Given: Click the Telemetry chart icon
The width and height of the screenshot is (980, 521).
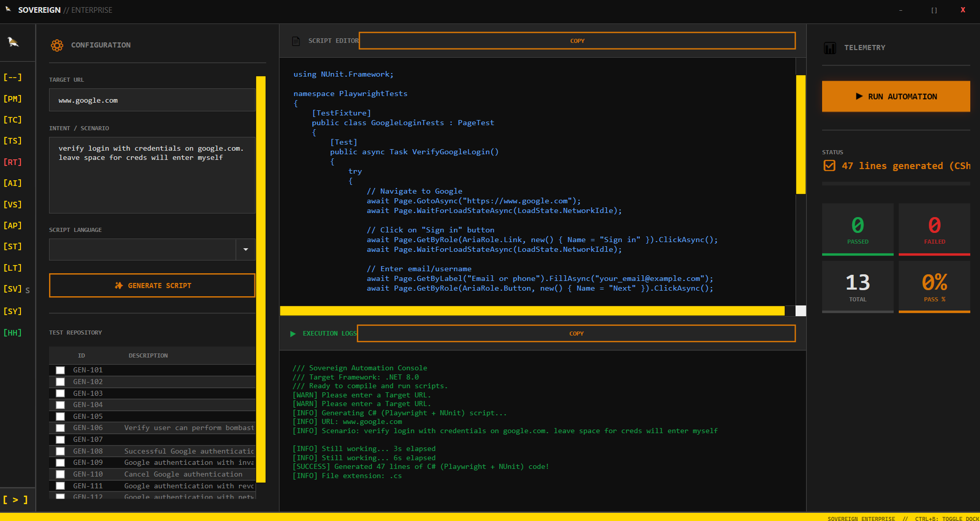Looking at the screenshot, I should [x=830, y=48].
